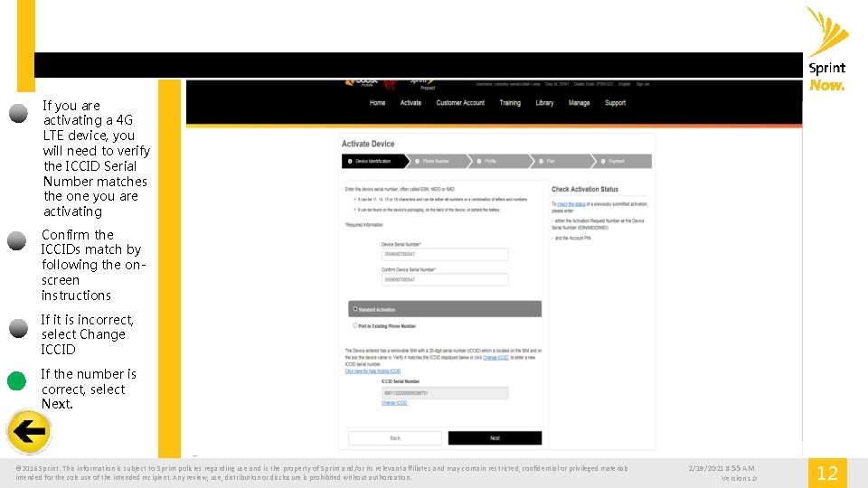Click the Confirm Device Serial Number field

point(445,280)
